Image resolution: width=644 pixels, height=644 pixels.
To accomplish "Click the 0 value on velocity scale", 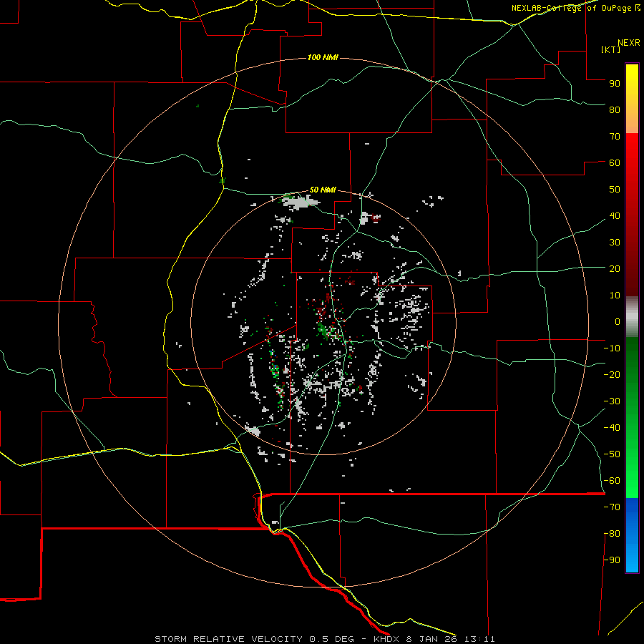I will click(618, 321).
